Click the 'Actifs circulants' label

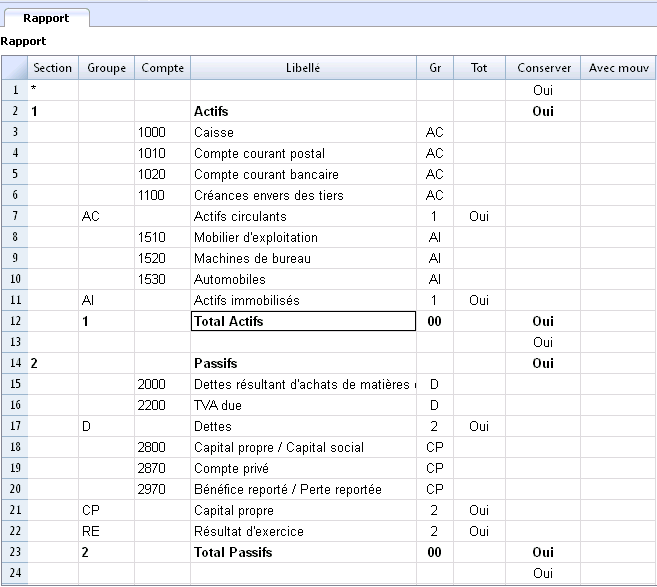point(303,216)
